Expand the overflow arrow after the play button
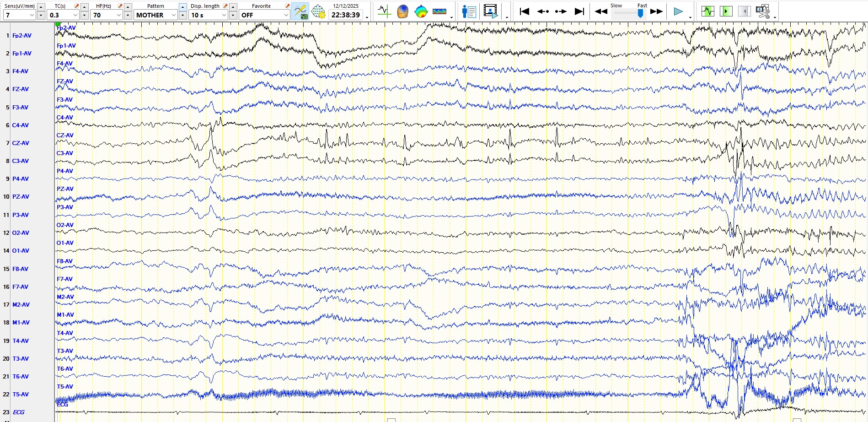Image resolution: width=868 pixels, height=422 pixels. [690, 17]
